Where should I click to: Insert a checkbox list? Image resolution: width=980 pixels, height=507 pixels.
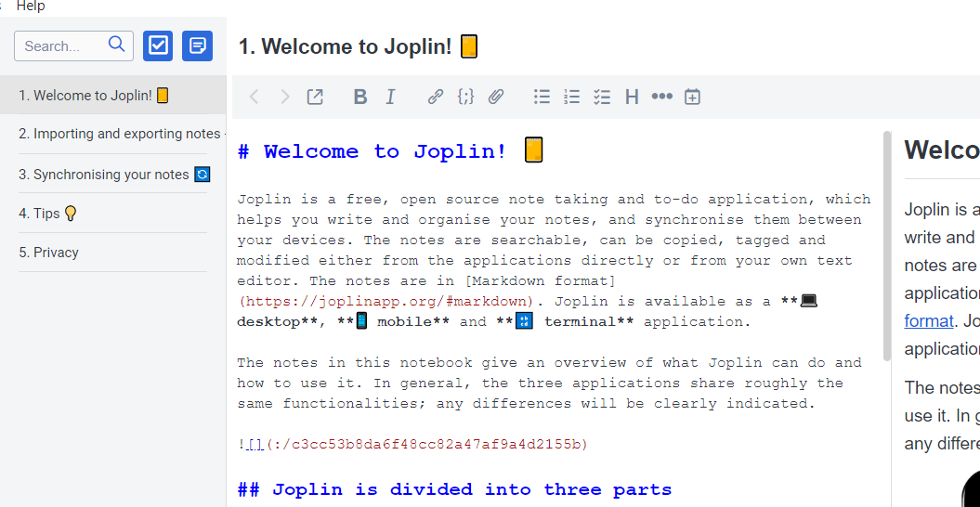point(602,97)
